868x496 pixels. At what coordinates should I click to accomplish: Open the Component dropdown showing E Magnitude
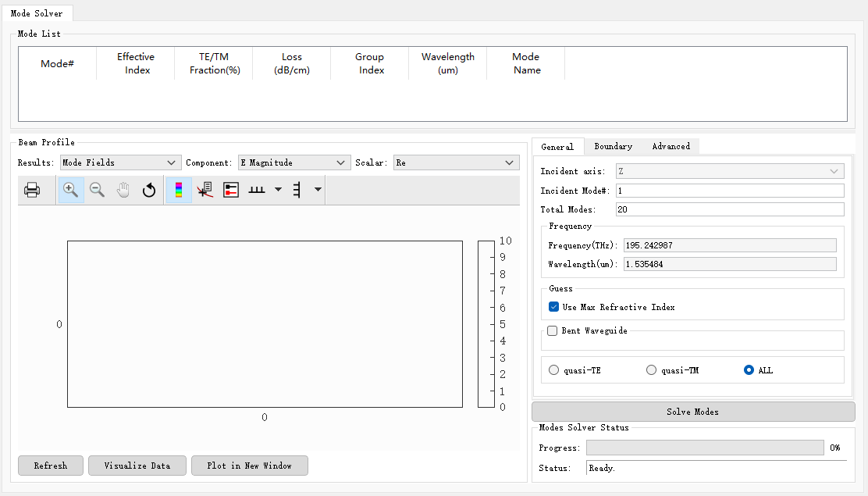coord(294,162)
